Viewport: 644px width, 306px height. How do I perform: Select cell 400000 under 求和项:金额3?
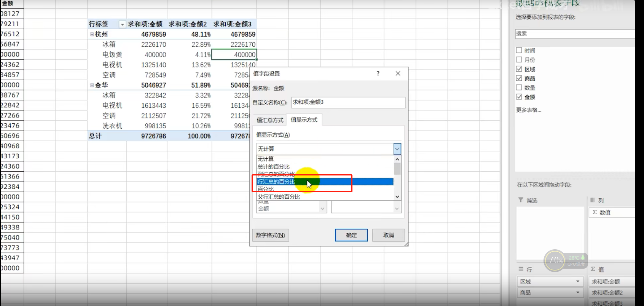click(x=234, y=55)
